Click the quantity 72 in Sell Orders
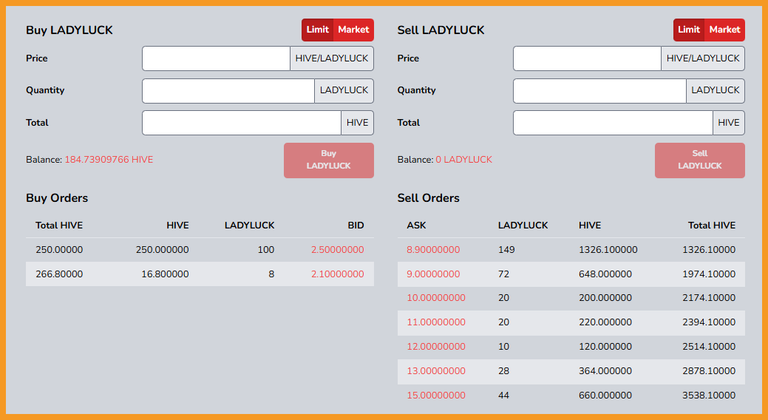The width and height of the screenshot is (768, 420). 504,274
